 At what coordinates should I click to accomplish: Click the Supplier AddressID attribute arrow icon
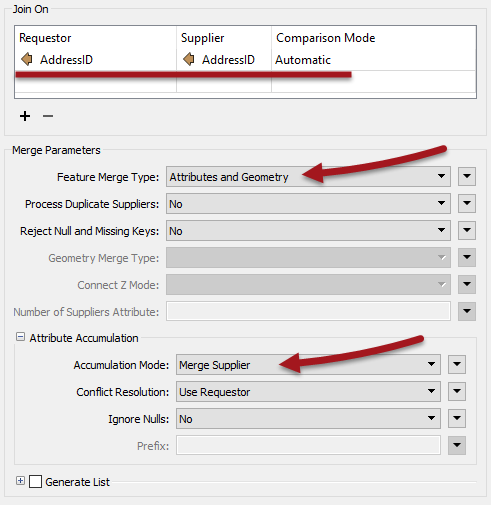189,60
